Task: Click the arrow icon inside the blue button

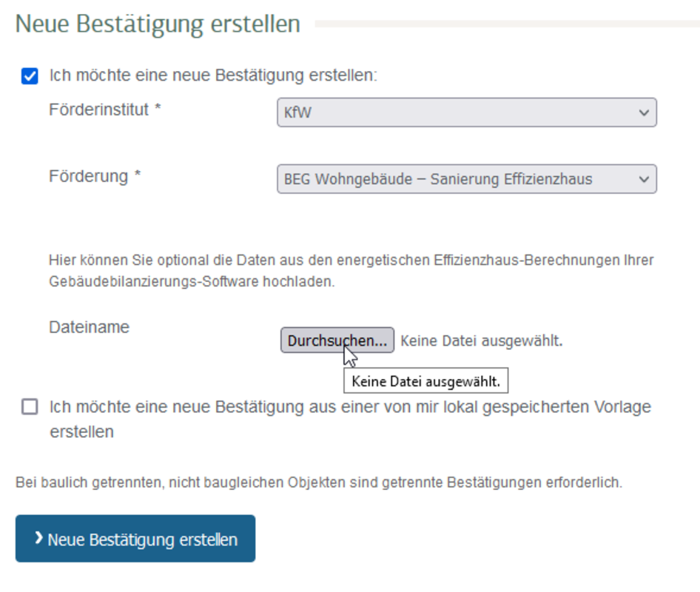Action: pos(38,538)
